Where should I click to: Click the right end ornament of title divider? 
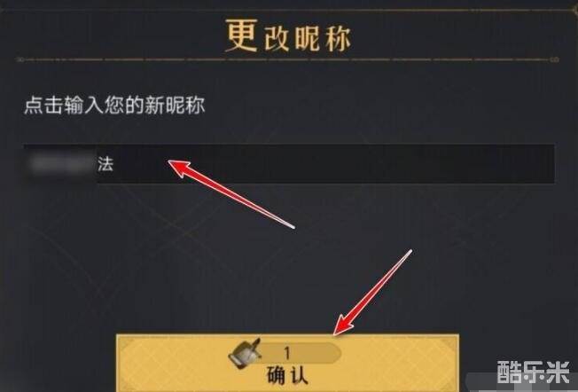tap(554, 59)
